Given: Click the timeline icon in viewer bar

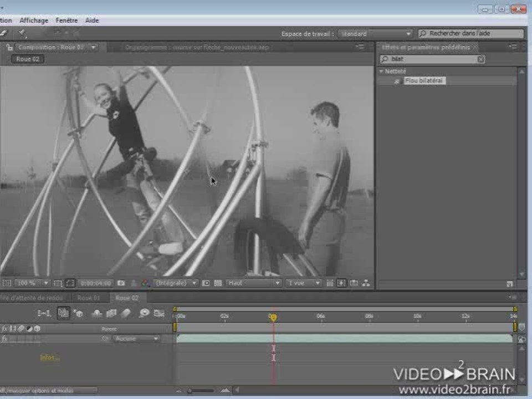Looking at the screenshot, I should pyautogui.click(x=354, y=283).
